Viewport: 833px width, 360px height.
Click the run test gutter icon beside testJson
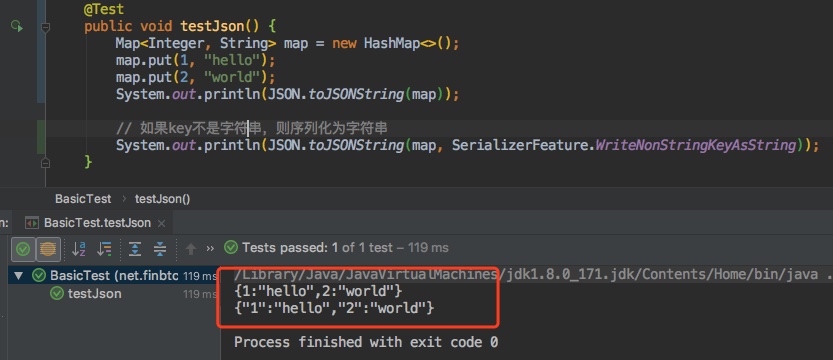coord(17,26)
